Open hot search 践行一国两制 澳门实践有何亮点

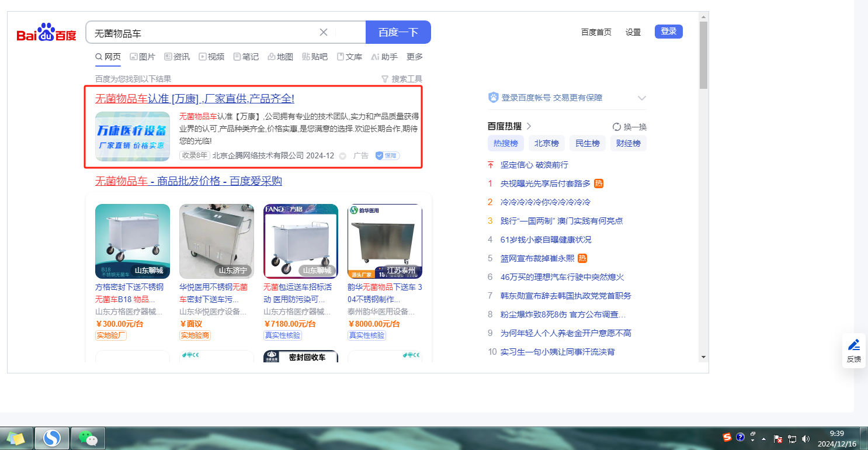pyautogui.click(x=562, y=221)
